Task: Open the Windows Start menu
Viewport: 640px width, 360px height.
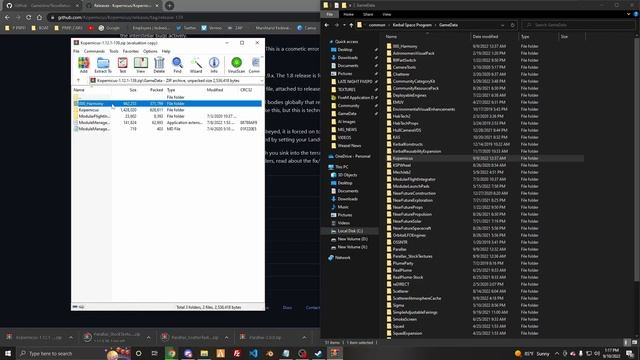Action: click(8, 353)
